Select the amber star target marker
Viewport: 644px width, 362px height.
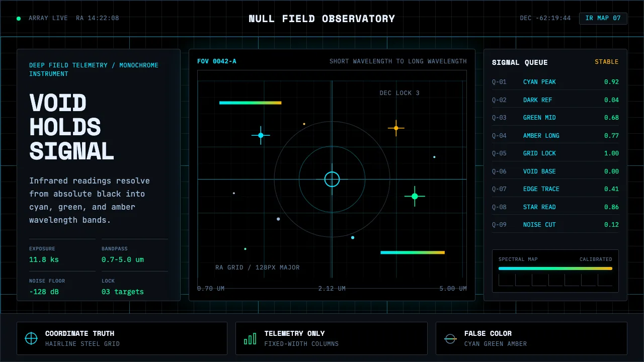pyautogui.click(x=396, y=128)
